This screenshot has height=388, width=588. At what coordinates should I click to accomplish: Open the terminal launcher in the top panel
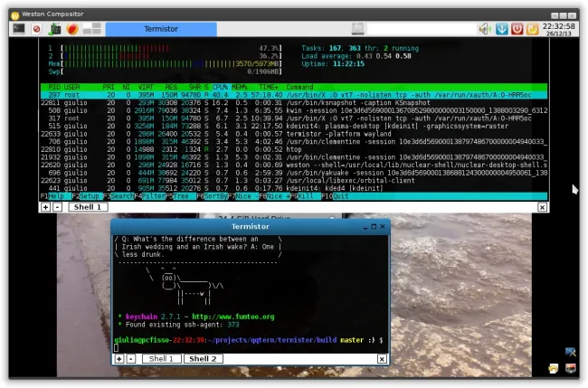pyautogui.click(x=19, y=29)
